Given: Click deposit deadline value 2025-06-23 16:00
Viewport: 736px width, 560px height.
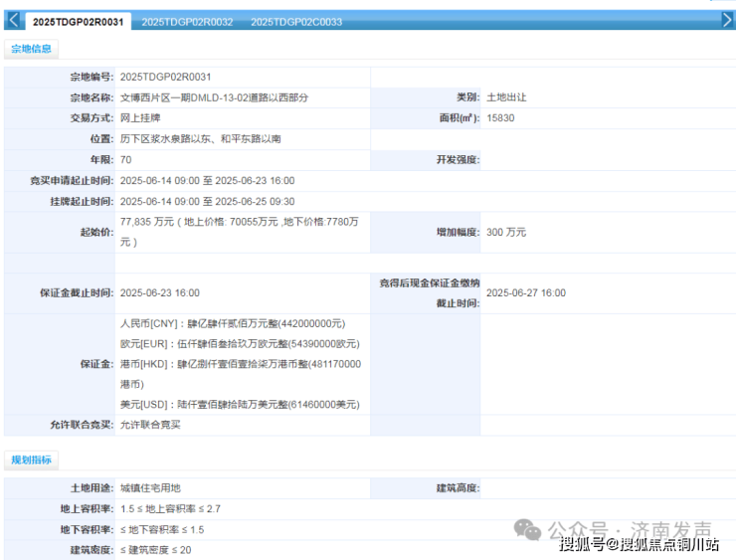Looking at the screenshot, I should tap(159, 292).
